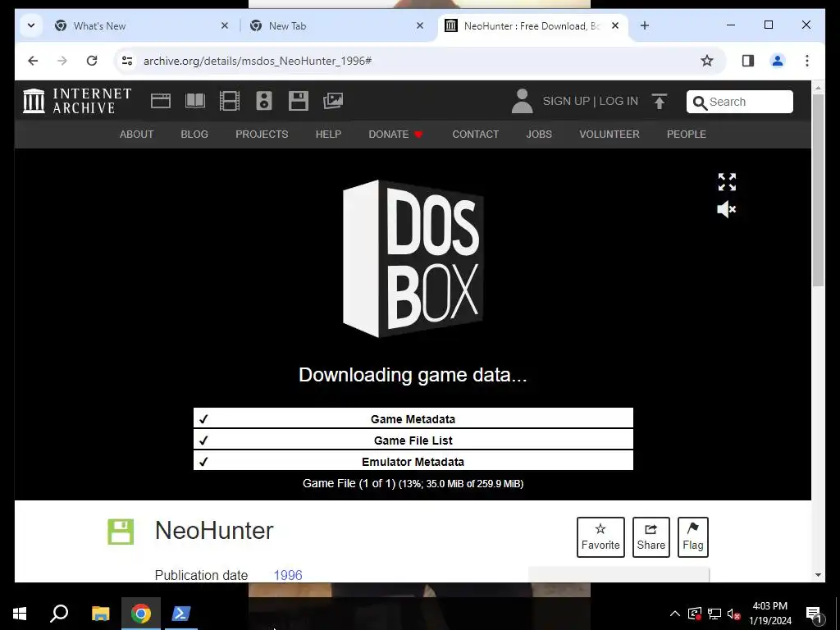Open a new browser tab

(x=645, y=25)
